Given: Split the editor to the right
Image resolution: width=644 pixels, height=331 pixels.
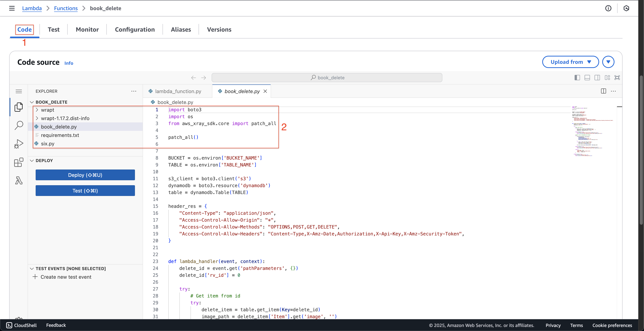Looking at the screenshot, I should pyautogui.click(x=604, y=91).
